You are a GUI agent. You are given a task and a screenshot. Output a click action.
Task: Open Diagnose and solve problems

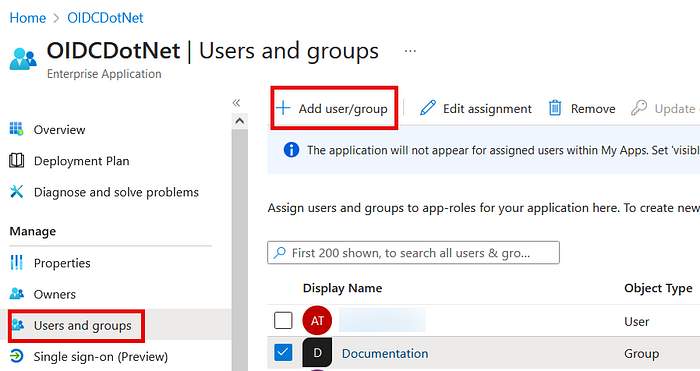tap(116, 192)
